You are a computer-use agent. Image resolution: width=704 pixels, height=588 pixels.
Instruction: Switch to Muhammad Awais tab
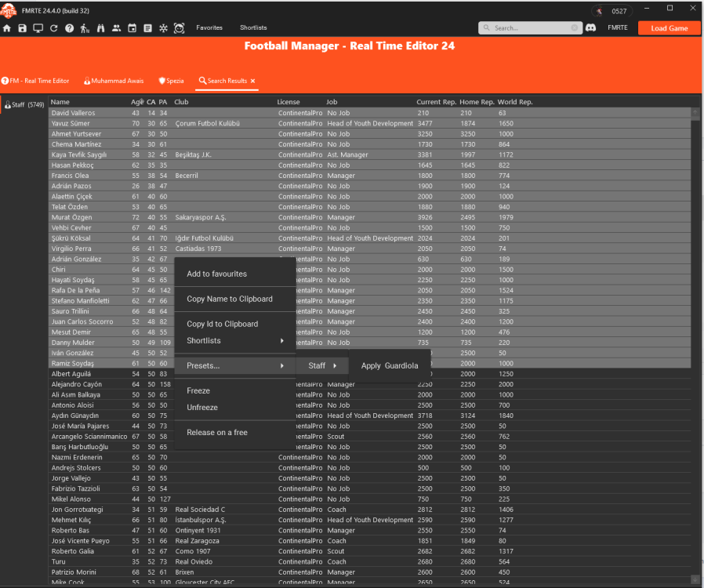(x=114, y=81)
